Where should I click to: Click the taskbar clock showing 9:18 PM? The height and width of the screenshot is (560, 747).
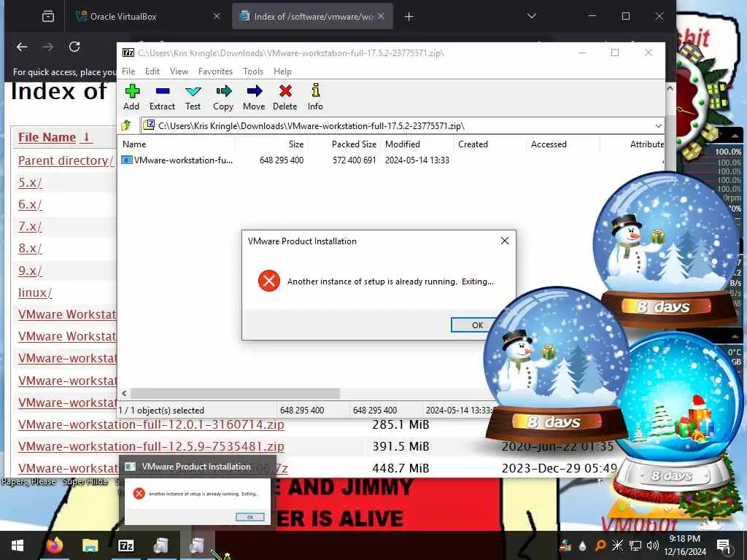684,545
